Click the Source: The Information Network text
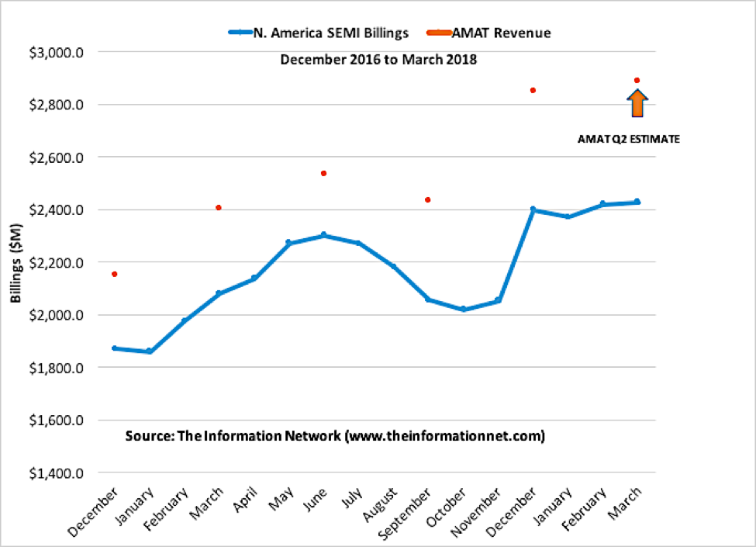756x547 pixels. [x=335, y=435]
